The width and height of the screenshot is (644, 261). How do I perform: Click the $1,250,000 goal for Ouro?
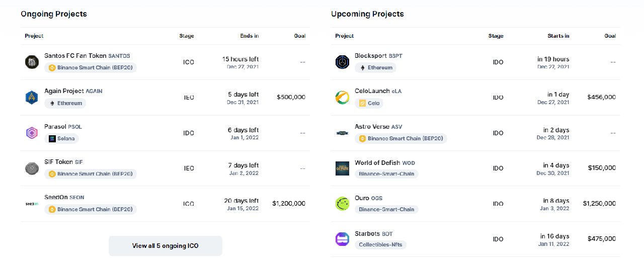[x=599, y=203]
